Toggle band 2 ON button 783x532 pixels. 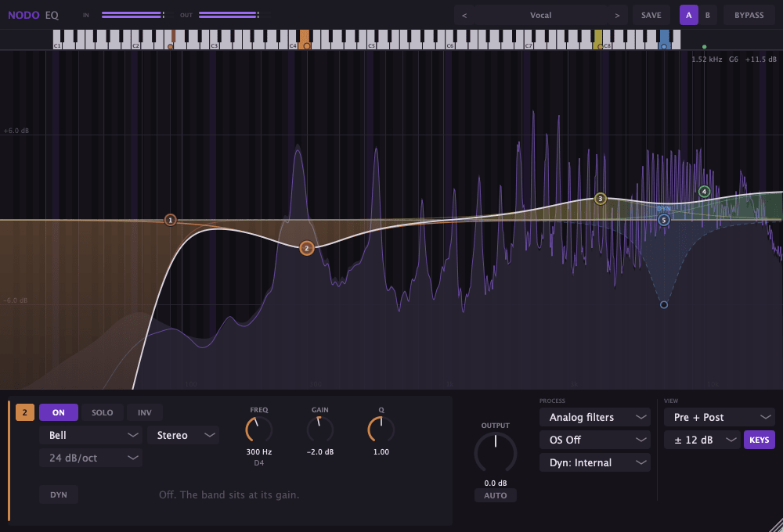coord(59,412)
